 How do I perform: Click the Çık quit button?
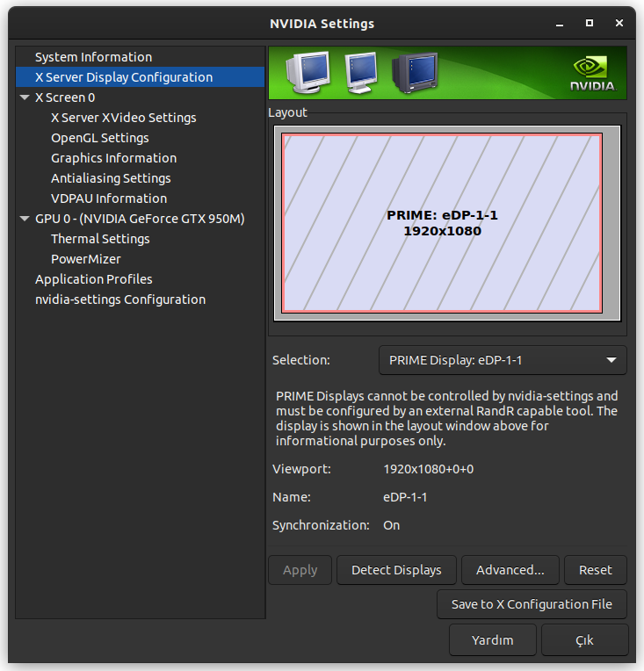pos(585,640)
